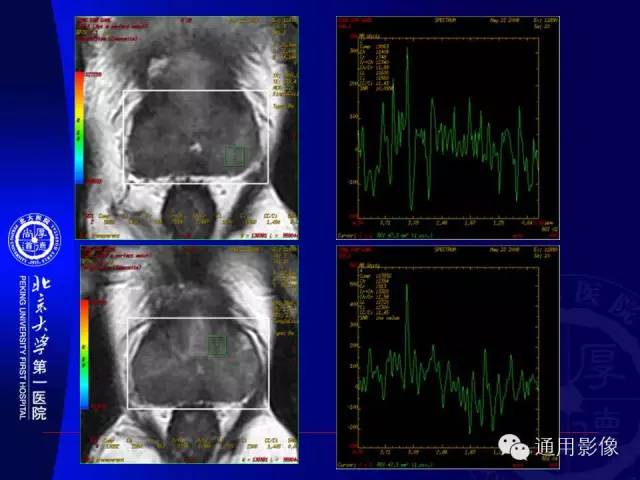Image resolution: width=640 pixels, height=480 pixels.
Task: Open the bottom-left prostate MRI image
Action: point(189,354)
